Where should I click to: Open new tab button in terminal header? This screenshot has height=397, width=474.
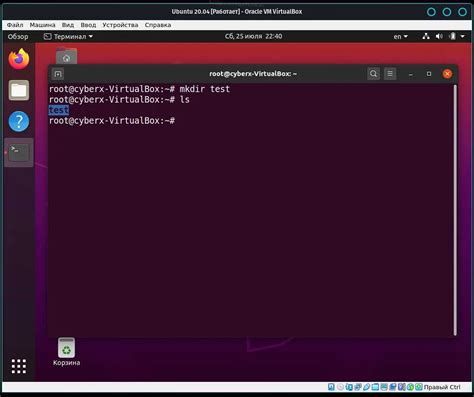pos(58,74)
